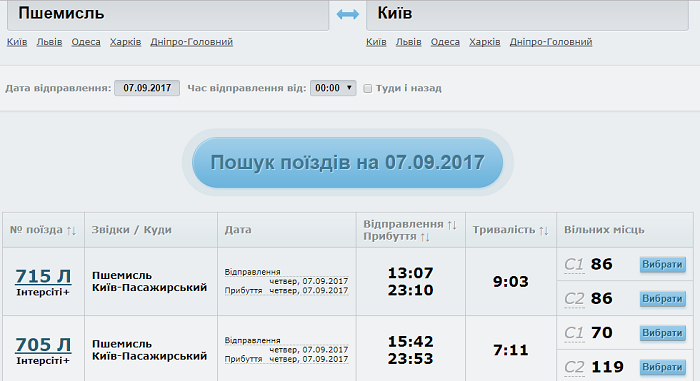Click the 'Звідки / Куди' column header
Viewport: 700px width, 381px height.
132,230
